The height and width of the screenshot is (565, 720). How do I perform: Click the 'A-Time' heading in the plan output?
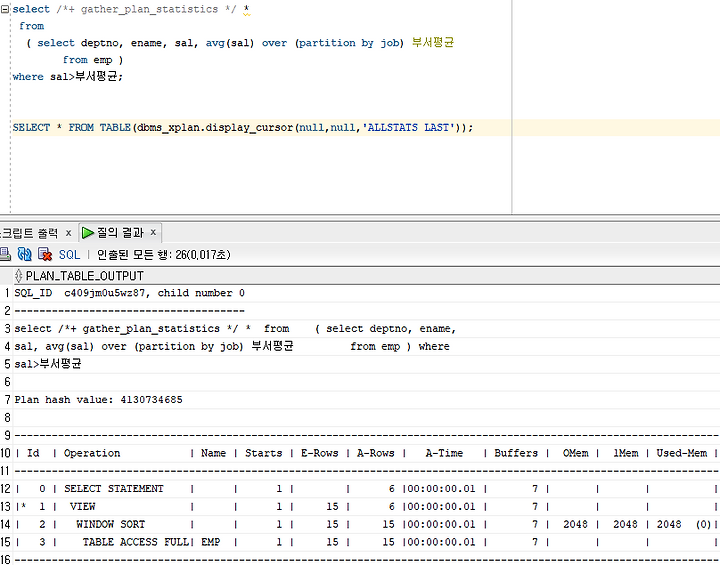(x=444, y=453)
